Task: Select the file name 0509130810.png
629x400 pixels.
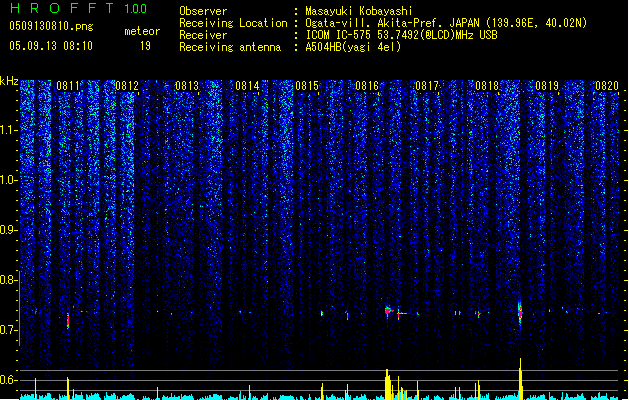Action: [51, 26]
